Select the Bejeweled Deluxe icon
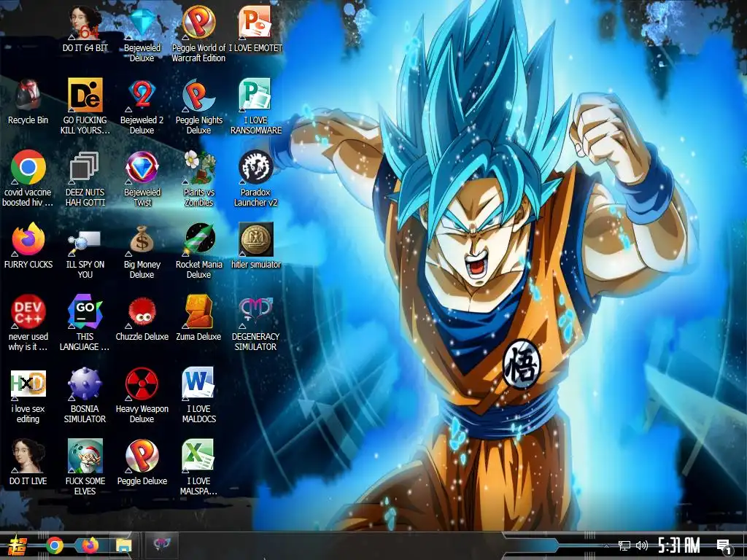The height and width of the screenshot is (560, 747). pyautogui.click(x=142, y=34)
